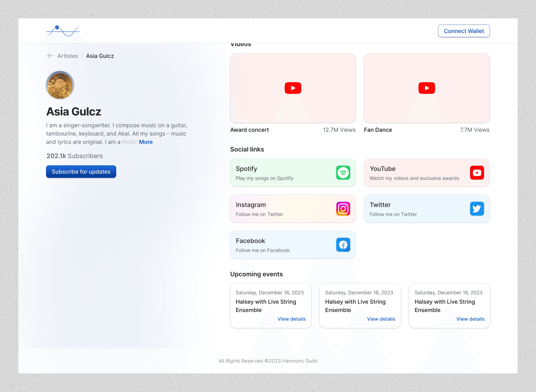Open Asia Gulcz profile avatar

coord(60,85)
